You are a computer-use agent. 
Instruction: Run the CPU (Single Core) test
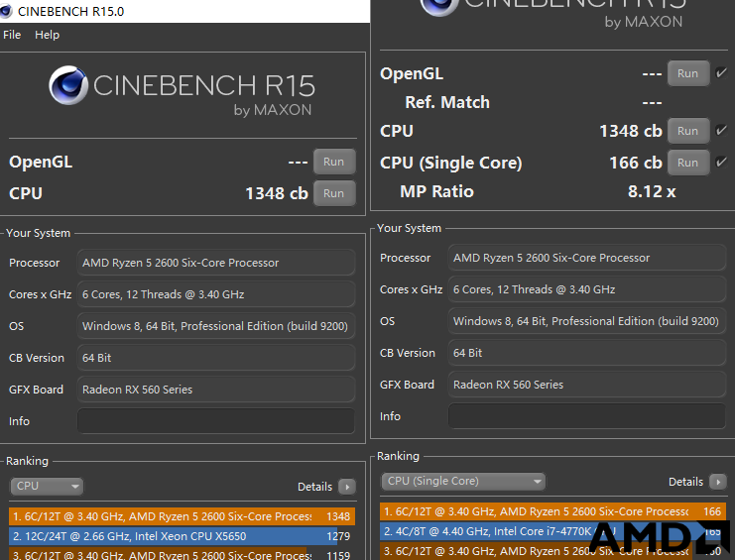pyautogui.click(x=687, y=163)
